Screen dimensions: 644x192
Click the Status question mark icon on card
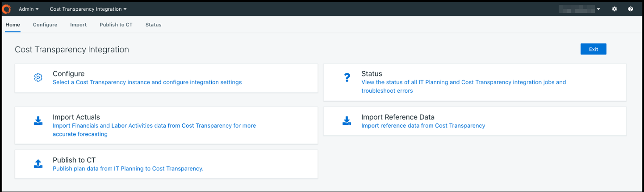(347, 77)
